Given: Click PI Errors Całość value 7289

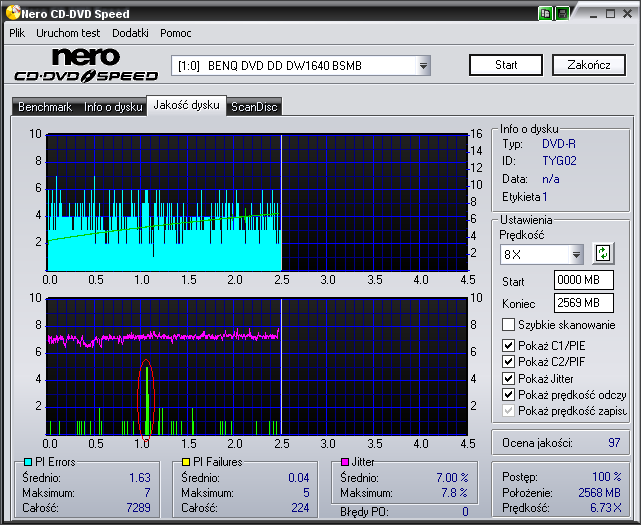Looking at the screenshot, I should pyautogui.click(x=138, y=508).
